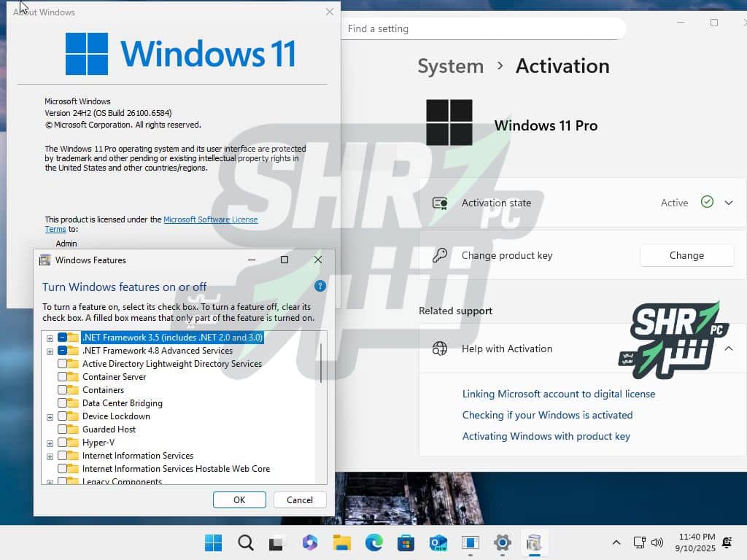Expand the Device Lockdown node
Screen dimensions: 747x560
pyautogui.click(x=50, y=417)
